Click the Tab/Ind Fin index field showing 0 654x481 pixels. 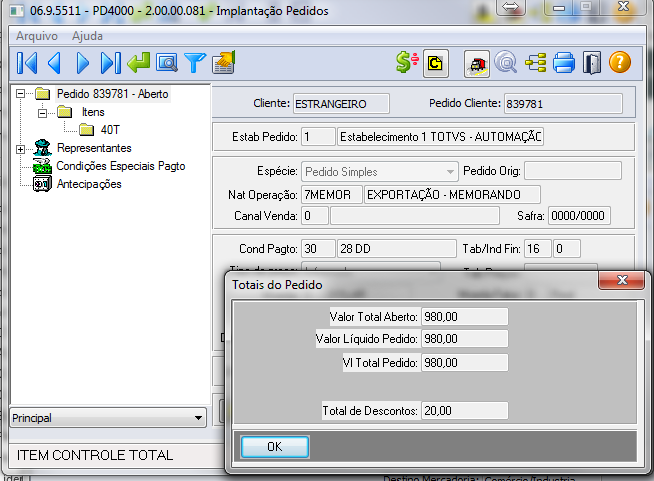[x=566, y=249]
